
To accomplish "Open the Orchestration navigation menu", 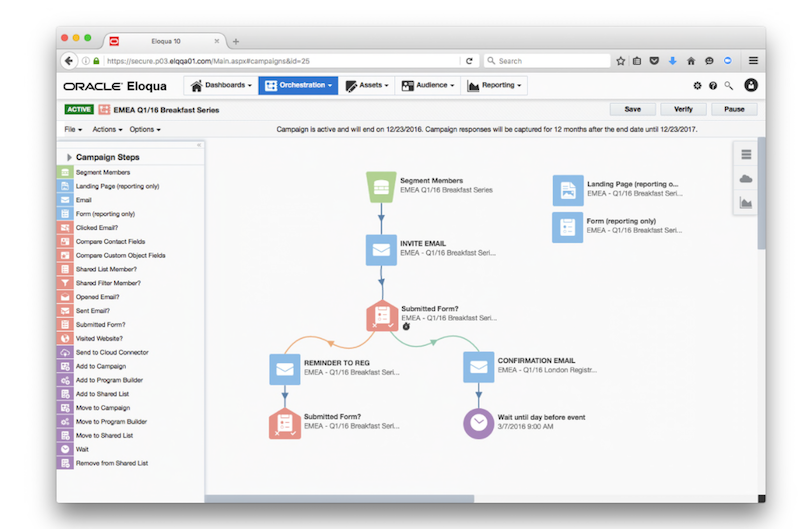I will (x=298, y=86).
